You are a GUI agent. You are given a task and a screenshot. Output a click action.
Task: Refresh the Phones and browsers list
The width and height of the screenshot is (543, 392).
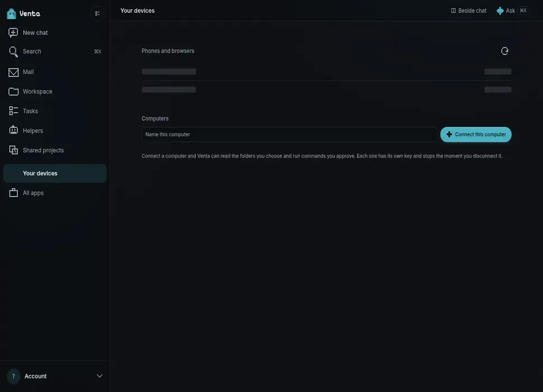click(504, 52)
